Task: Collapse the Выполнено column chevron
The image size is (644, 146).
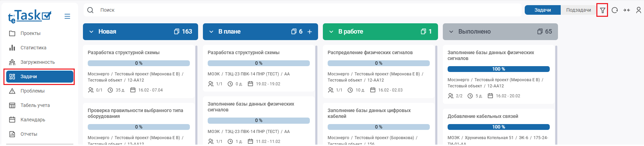Action: click(x=451, y=32)
